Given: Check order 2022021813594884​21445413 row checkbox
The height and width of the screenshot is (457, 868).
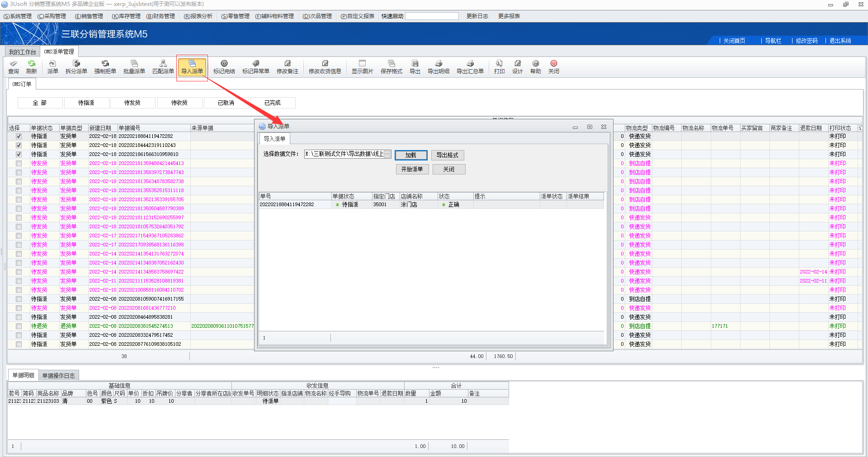Looking at the screenshot, I should pyautogui.click(x=19, y=163).
